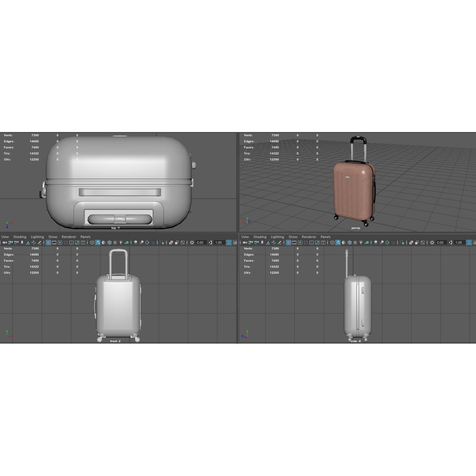
Task: Click Bookmarks icon in side -X panel toolbar
Action: (x=262, y=243)
